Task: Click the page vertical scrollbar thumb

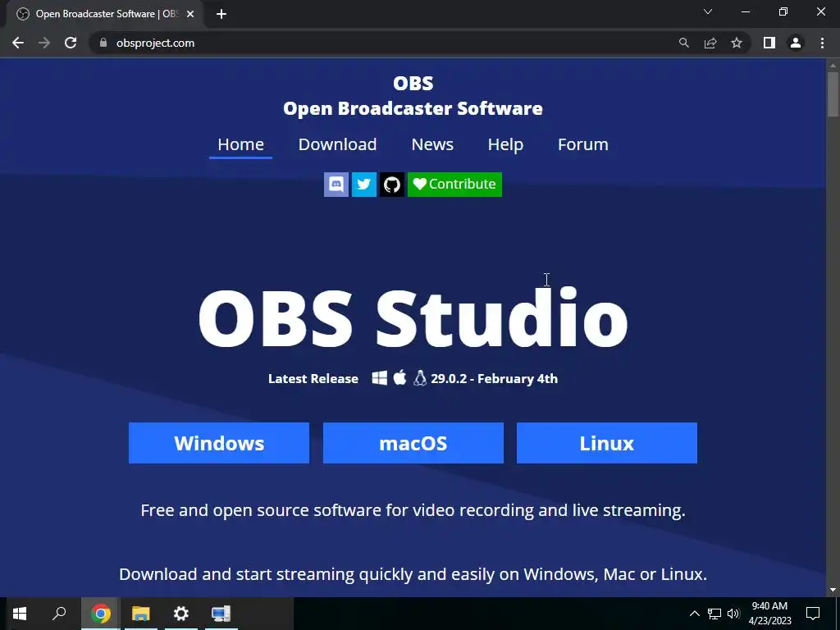Action: click(x=833, y=94)
